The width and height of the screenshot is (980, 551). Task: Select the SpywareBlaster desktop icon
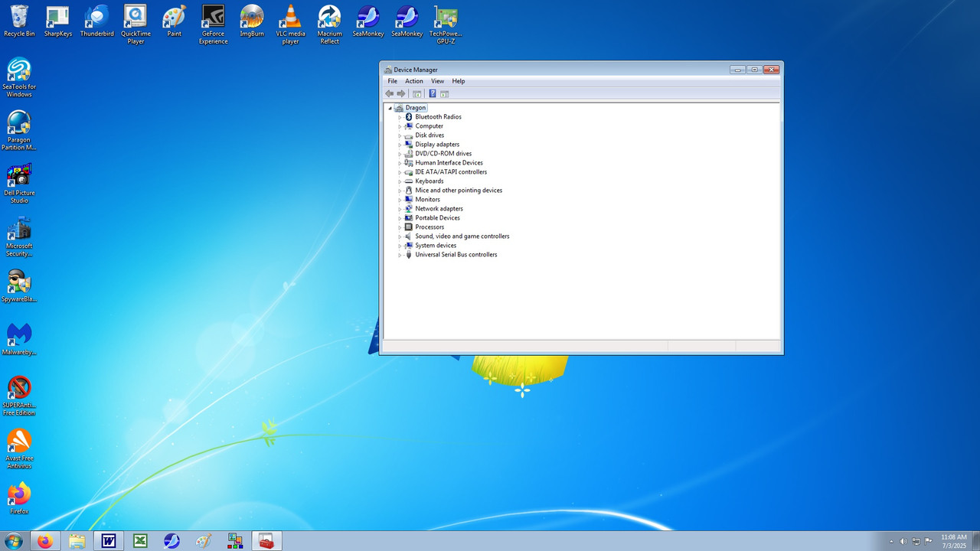[19, 285]
